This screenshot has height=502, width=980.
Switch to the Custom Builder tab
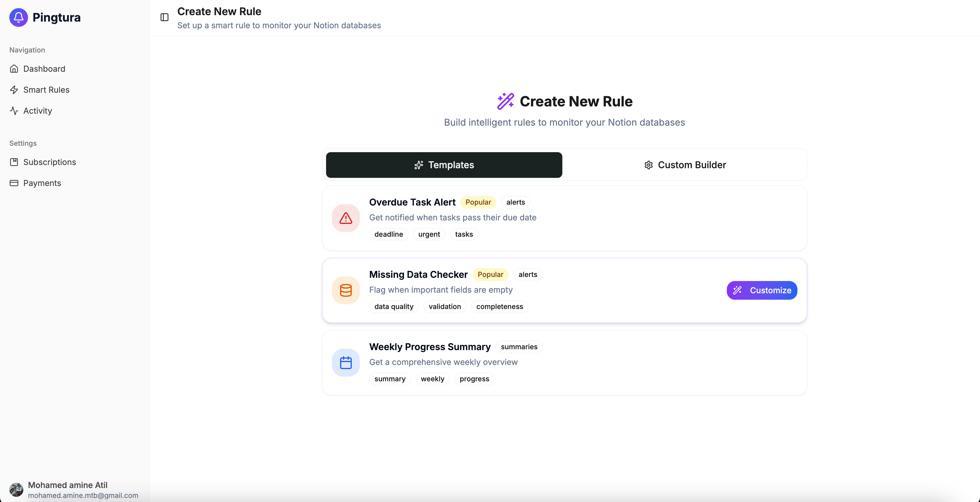685,165
